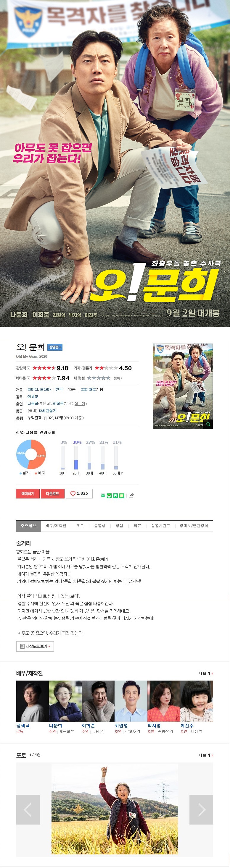Expand cast list via 더보기 link

click(206, 673)
